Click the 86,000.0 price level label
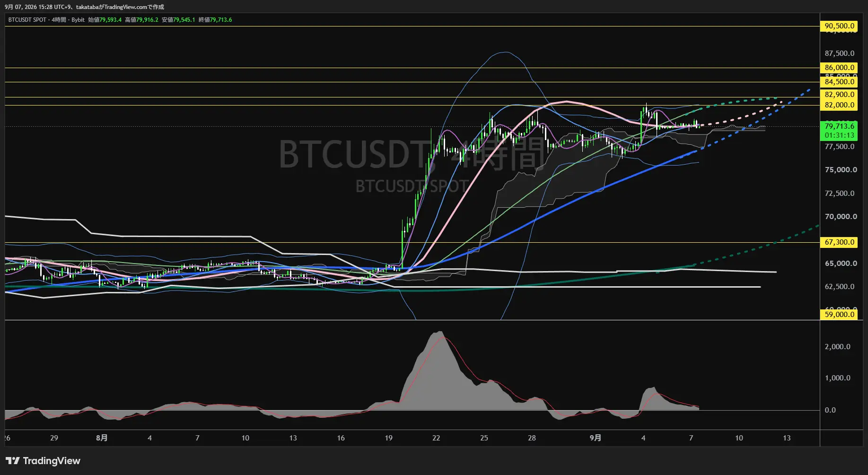This screenshot has width=868, height=475. pyautogui.click(x=839, y=68)
